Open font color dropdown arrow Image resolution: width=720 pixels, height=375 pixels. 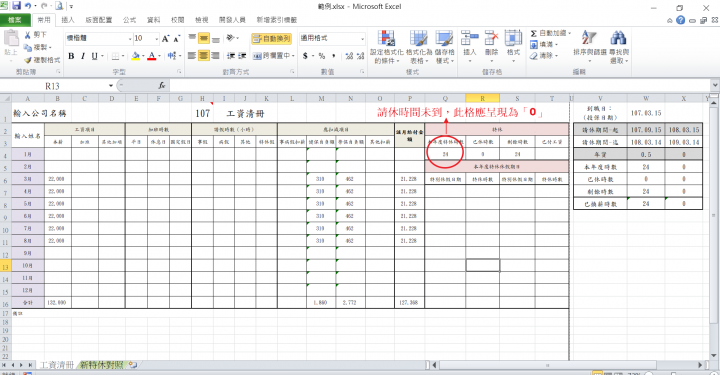point(159,56)
